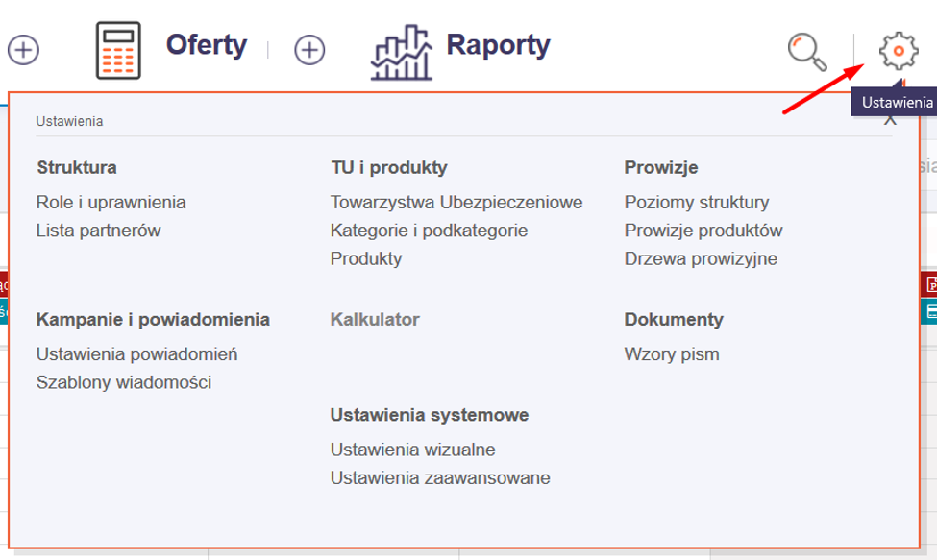Viewport: 937px width, 560px height.
Task: Open Wzory pism under Dokumenty
Action: point(672,354)
